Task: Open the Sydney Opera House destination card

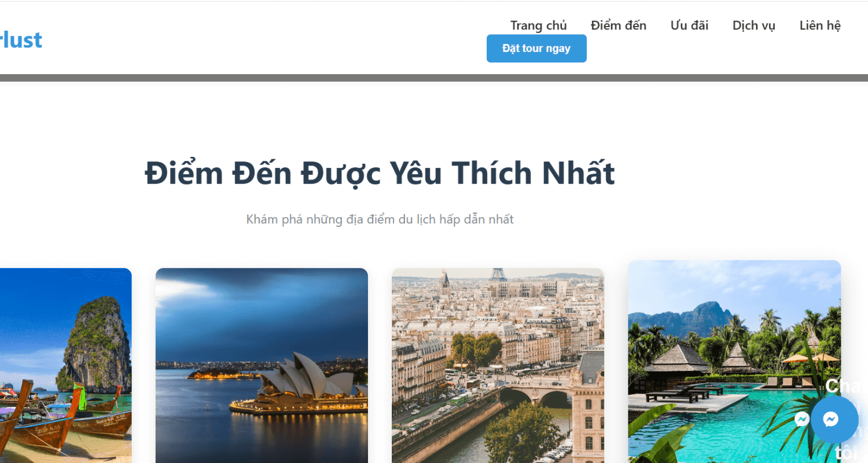Action: pyautogui.click(x=262, y=365)
